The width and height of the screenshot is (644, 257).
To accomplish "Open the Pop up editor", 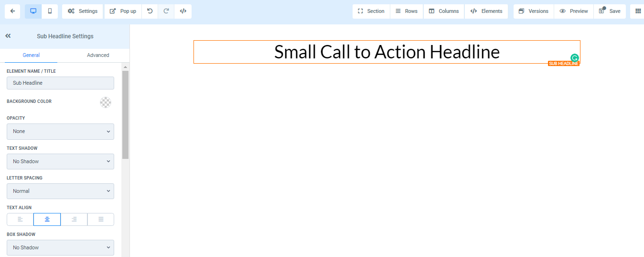I will 123,11.
